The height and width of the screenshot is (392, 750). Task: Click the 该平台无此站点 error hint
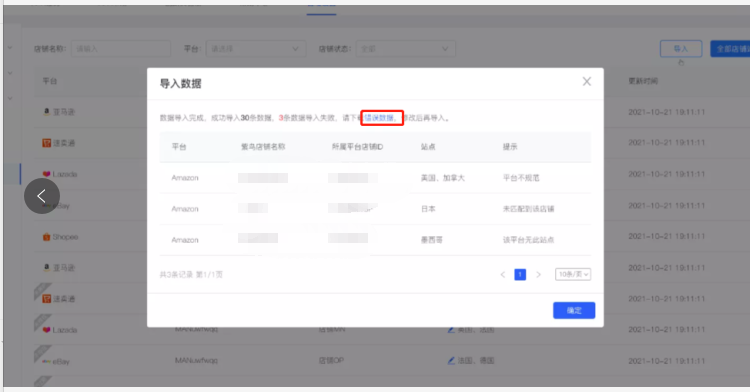[528, 240]
